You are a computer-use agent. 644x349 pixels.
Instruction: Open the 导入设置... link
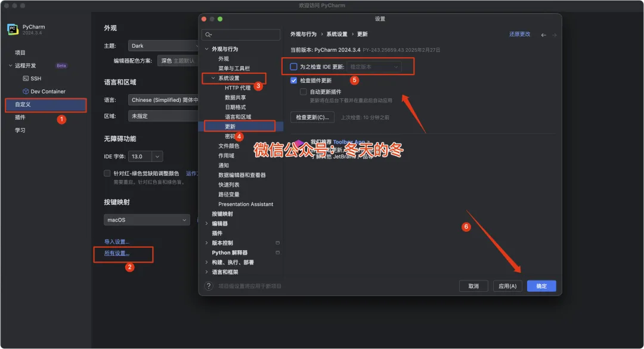click(117, 242)
